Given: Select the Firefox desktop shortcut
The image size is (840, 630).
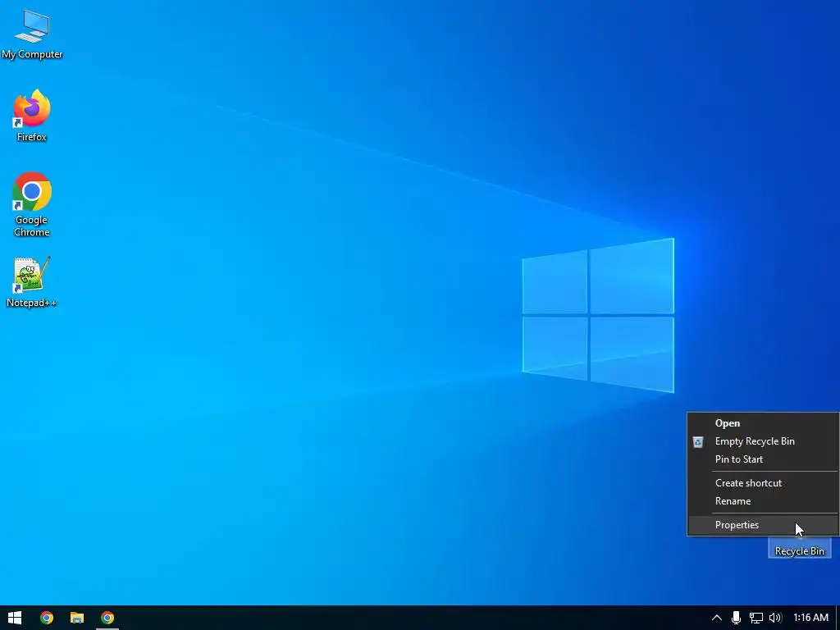Looking at the screenshot, I should point(32,116).
